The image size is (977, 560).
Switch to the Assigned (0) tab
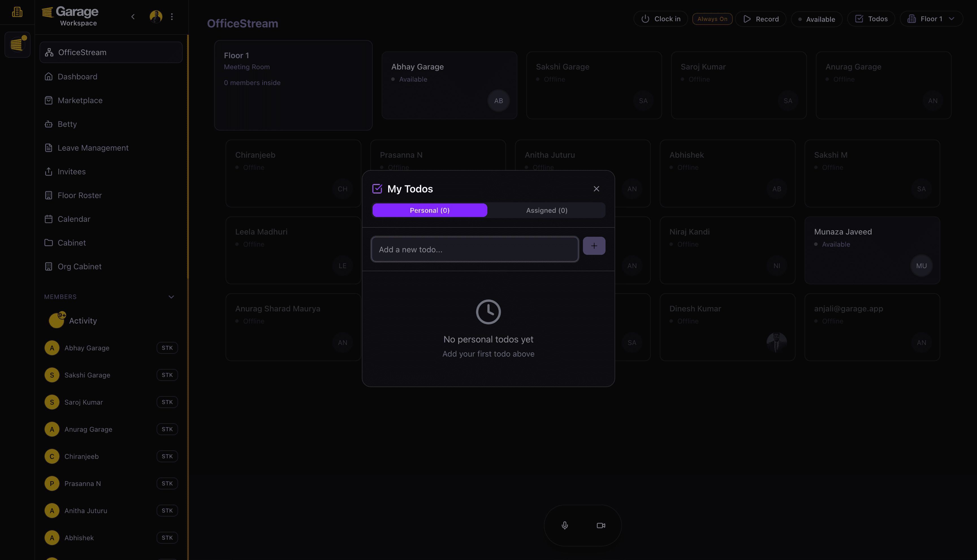pyautogui.click(x=546, y=210)
